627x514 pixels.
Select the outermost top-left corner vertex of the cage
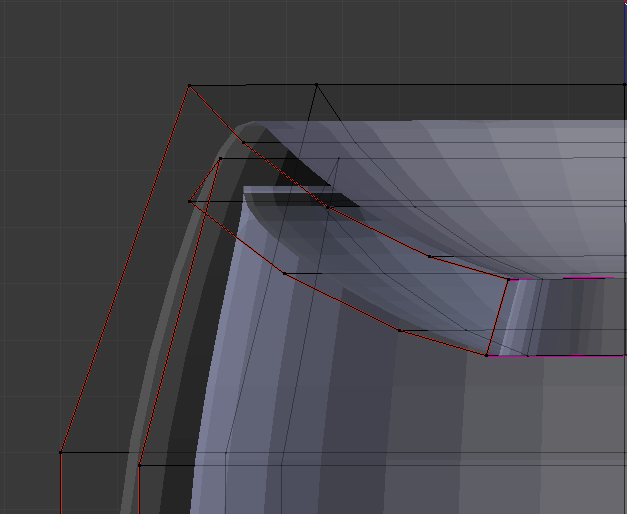189,85
